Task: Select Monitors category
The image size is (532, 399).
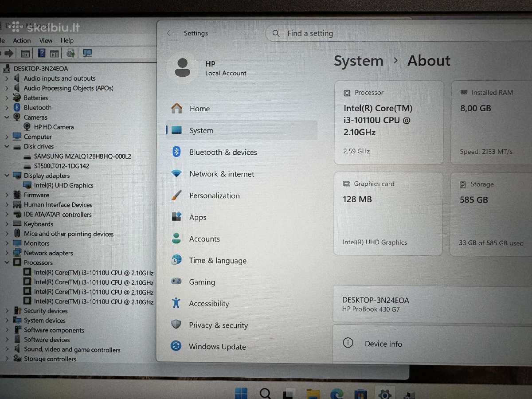Action: click(x=36, y=243)
